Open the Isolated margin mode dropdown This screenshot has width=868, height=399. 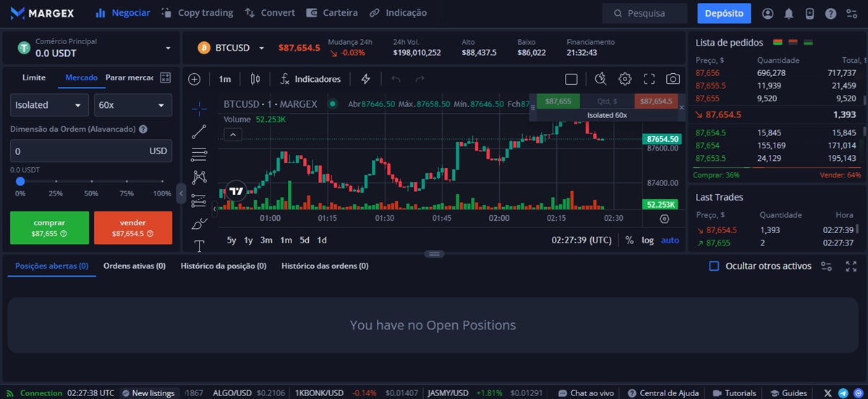point(49,105)
